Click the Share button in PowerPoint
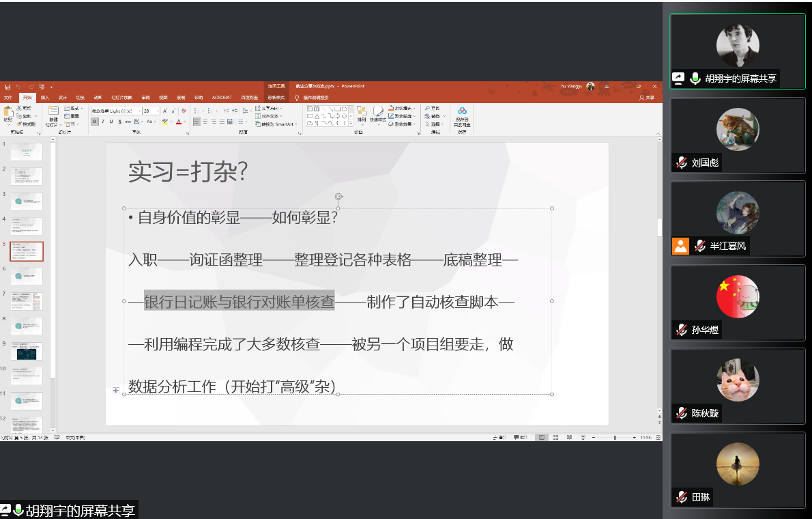812x519 pixels. pos(646,98)
